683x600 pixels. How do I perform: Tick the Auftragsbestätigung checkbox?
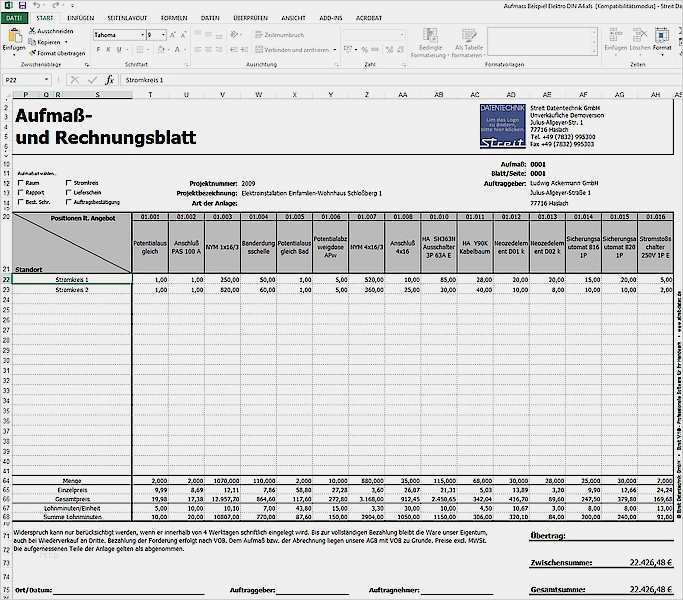pyautogui.click(x=69, y=203)
